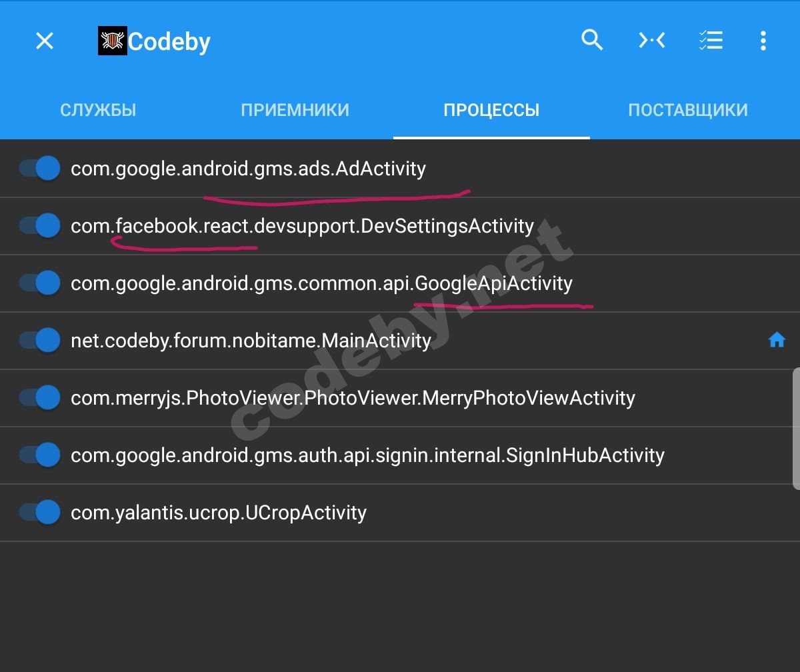Open com.yalantis.ucrop.UCropActivity entry

pyautogui.click(x=219, y=513)
